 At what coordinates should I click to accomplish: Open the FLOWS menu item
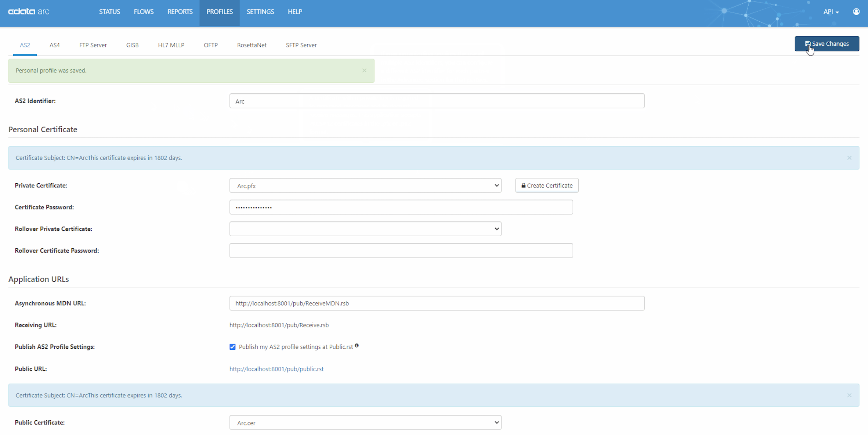(144, 11)
